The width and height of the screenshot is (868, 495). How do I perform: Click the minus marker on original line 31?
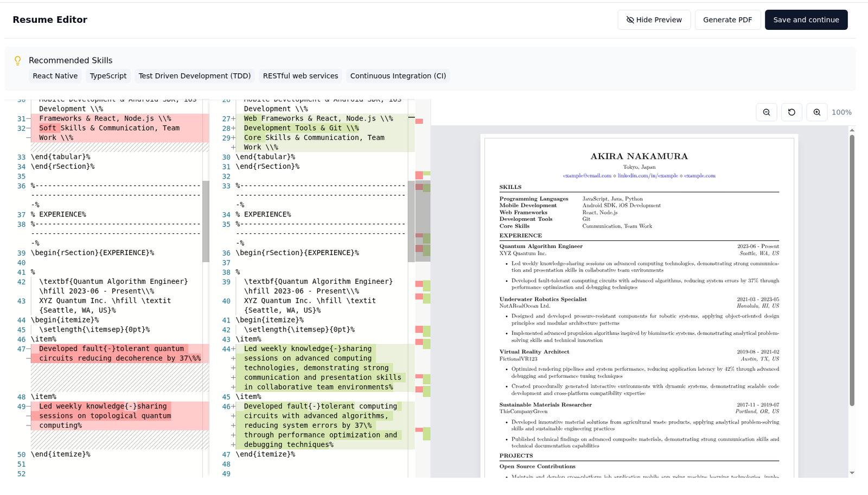[x=28, y=119]
